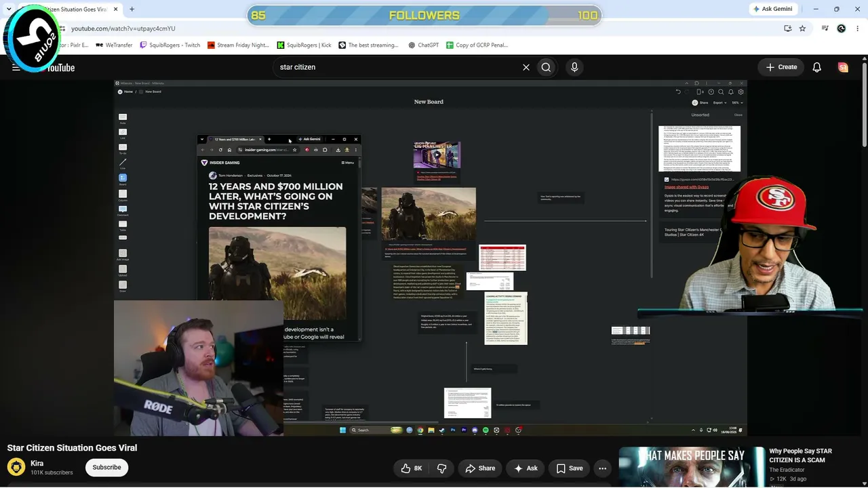
Task: Close the Star Citizen Situation tab
Action: (x=116, y=9)
